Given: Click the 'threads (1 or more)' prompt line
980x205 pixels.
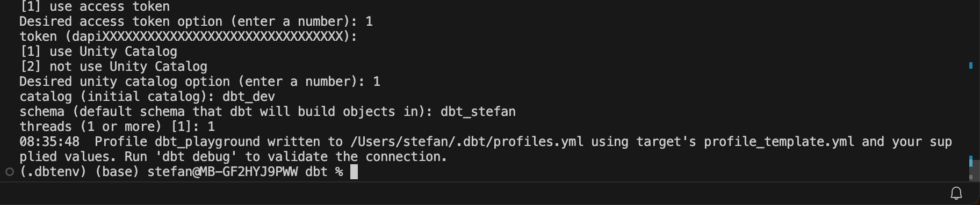Looking at the screenshot, I should tap(117, 127).
